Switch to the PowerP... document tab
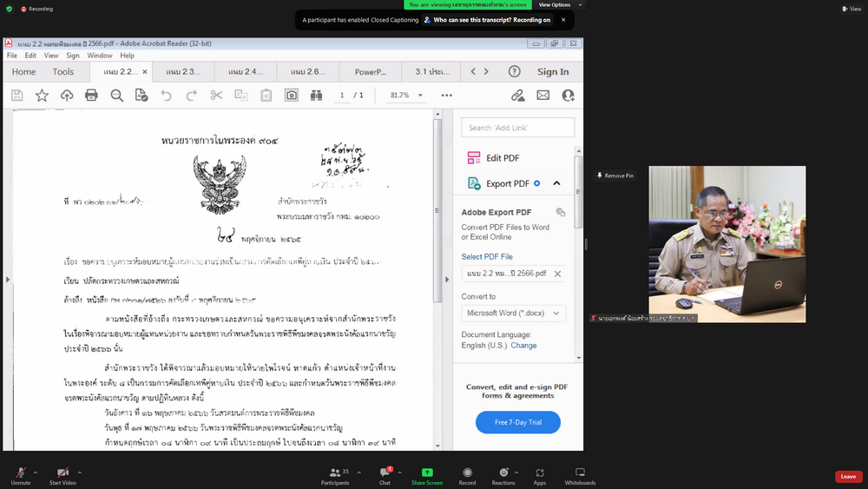The width and height of the screenshot is (868, 489). [x=371, y=71]
